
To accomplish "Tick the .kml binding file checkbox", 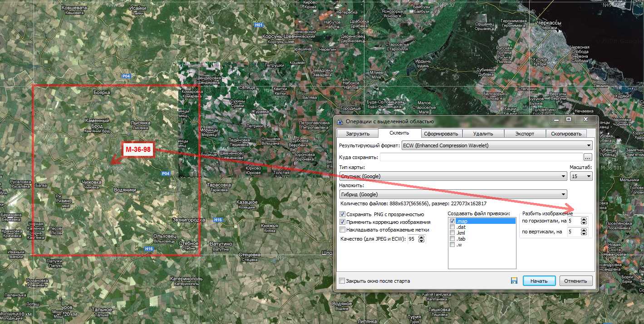I will tap(452, 233).
